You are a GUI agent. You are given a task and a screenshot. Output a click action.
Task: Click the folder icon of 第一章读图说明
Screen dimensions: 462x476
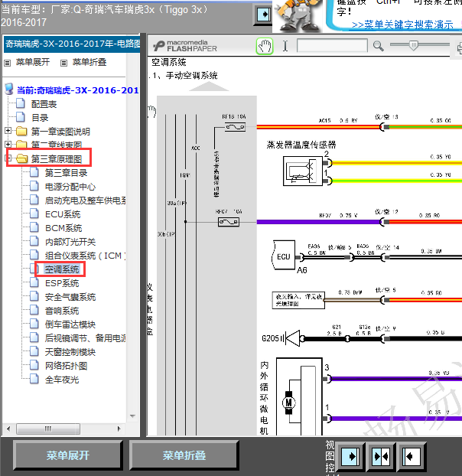pyautogui.click(x=21, y=131)
